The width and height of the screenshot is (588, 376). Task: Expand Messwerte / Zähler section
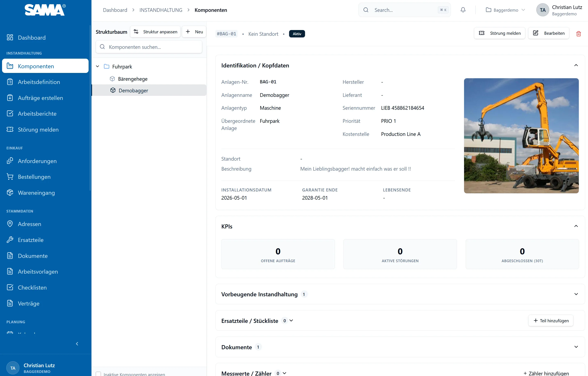[284, 373]
